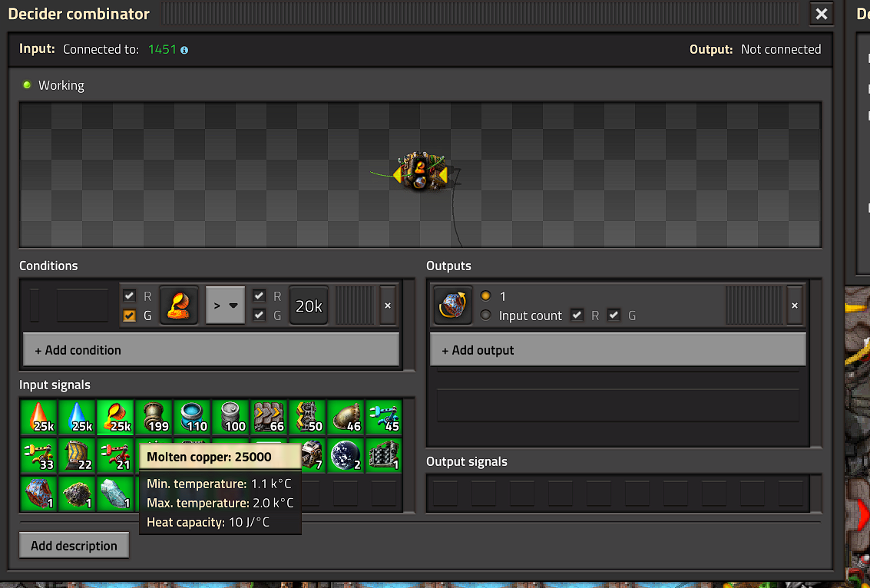Screen dimensions: 870x588
Task: Click the Add output button
Action: 617,350
